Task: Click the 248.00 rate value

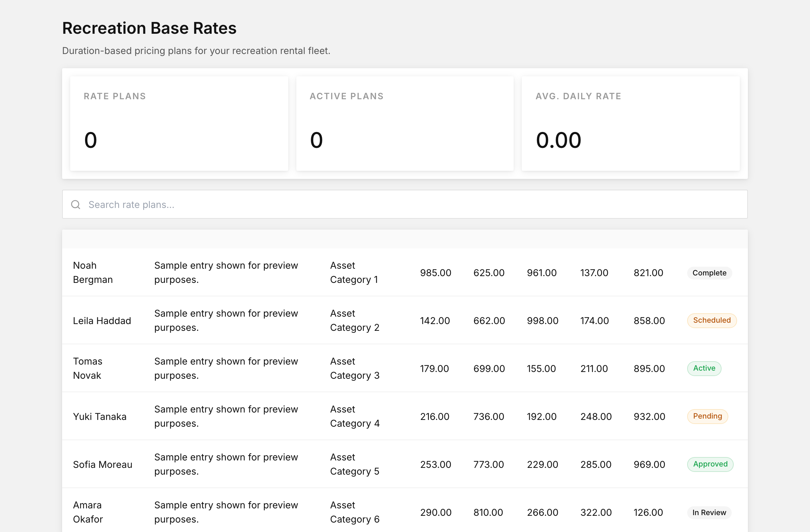Action: point(596,417)
